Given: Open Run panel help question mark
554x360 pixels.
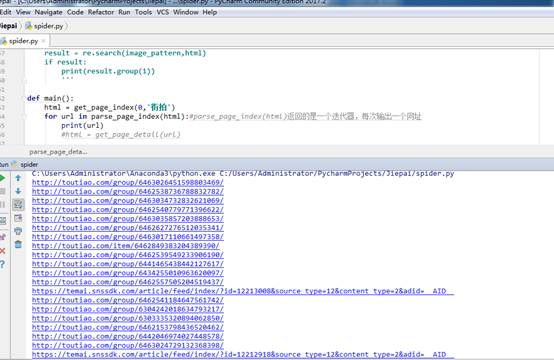Looking at the screenshot, I should 2,264.
